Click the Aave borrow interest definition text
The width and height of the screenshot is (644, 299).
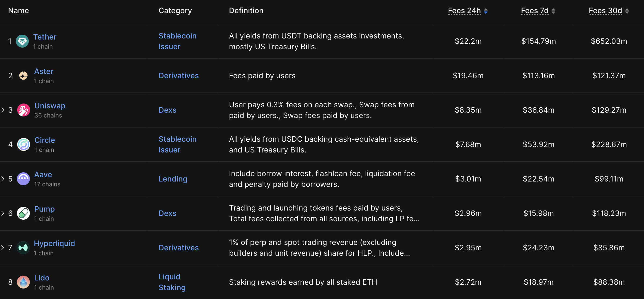tap(322, 179)
